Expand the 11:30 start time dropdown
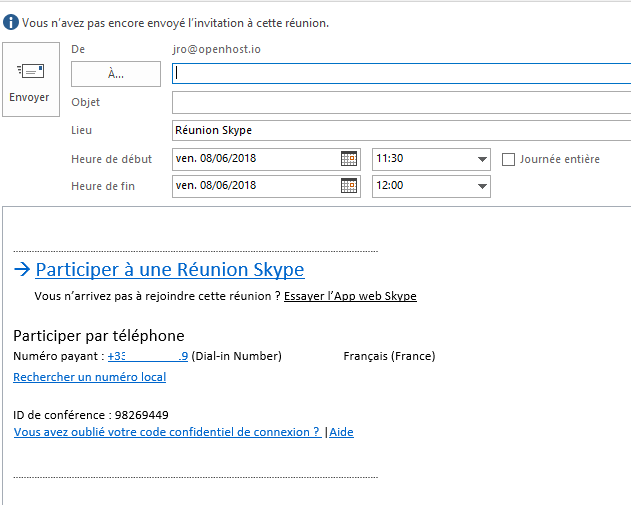The image size is (642, 505). tap(482, 159)
